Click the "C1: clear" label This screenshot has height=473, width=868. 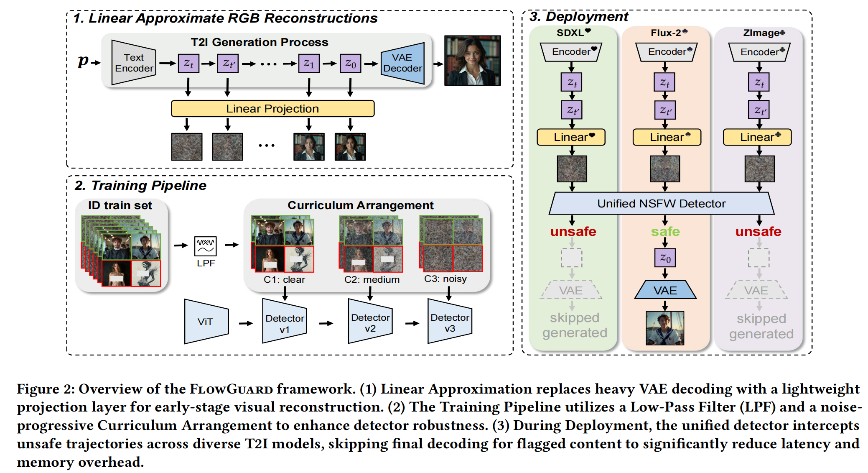[284, 279]
